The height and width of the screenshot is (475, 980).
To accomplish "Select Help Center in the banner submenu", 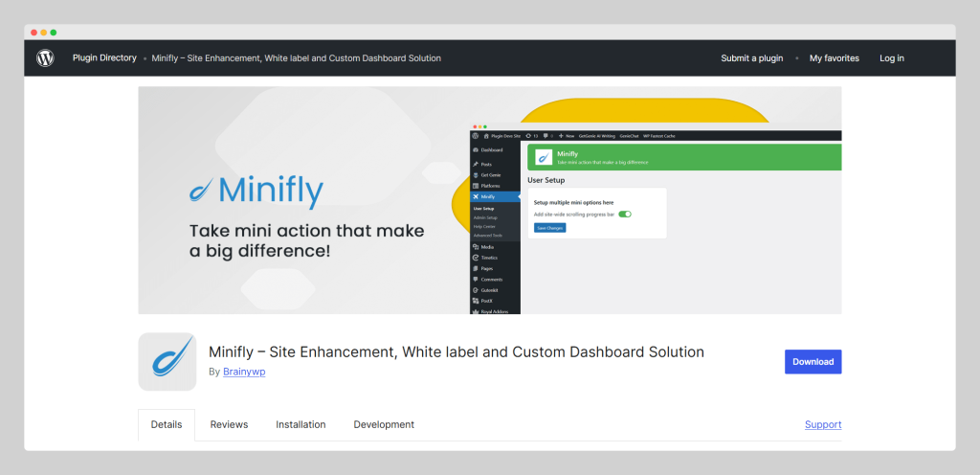I will tap(484, 226).
